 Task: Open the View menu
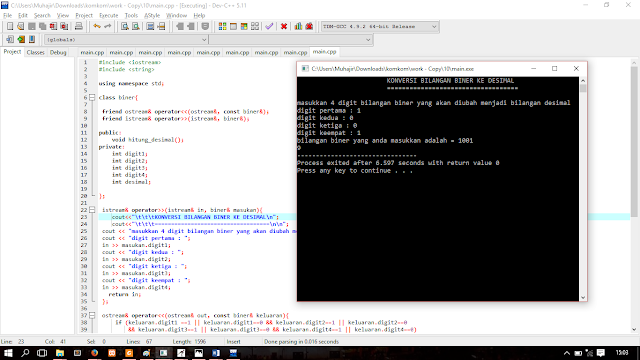tap(63, 16)
